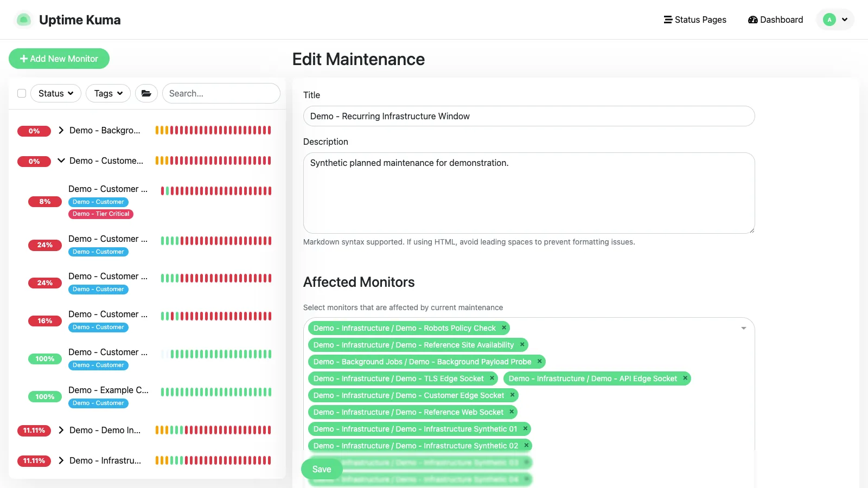Expand the Demo - Demo In... group

61,430
